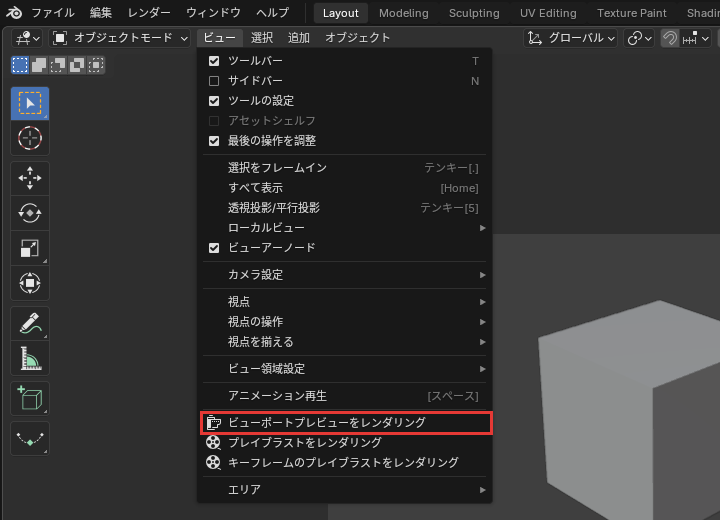The image size is (720, 520).
Task: Open the ヘルプ menu
Action: [x=273, y=13]
